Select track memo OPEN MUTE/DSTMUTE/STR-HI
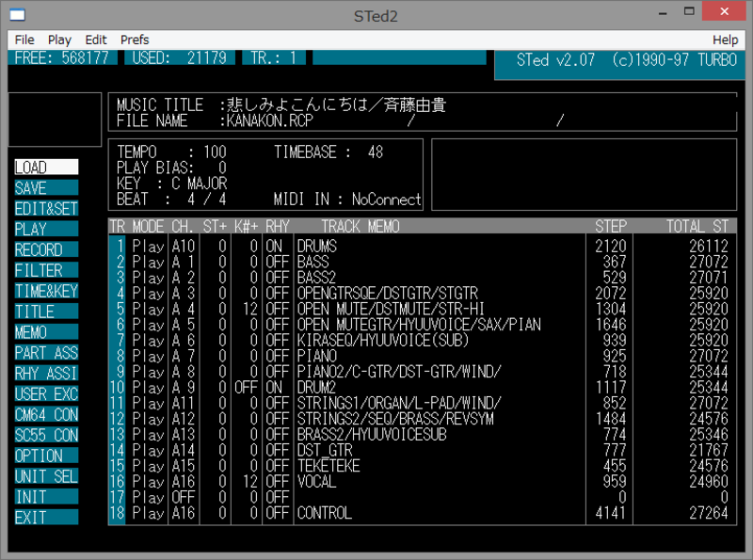Screen dimensions: 753x560 click(391, 309)
